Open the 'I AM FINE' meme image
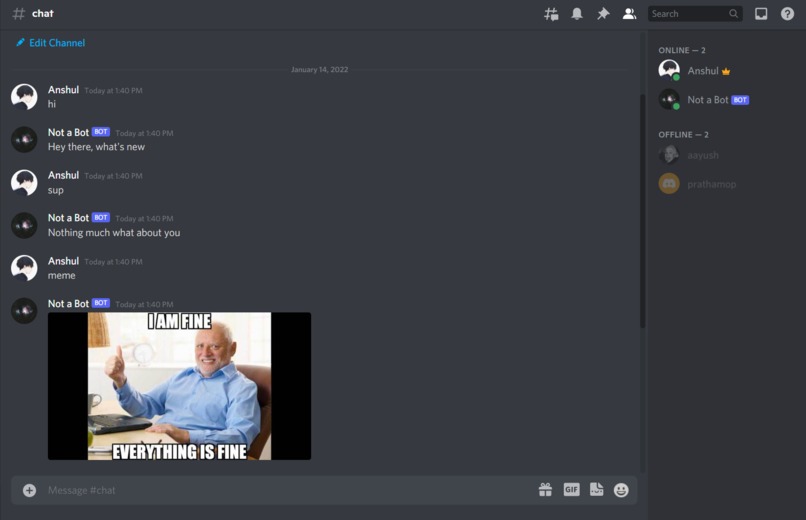This screenshot has height=520, width=806. click(179, 386)
